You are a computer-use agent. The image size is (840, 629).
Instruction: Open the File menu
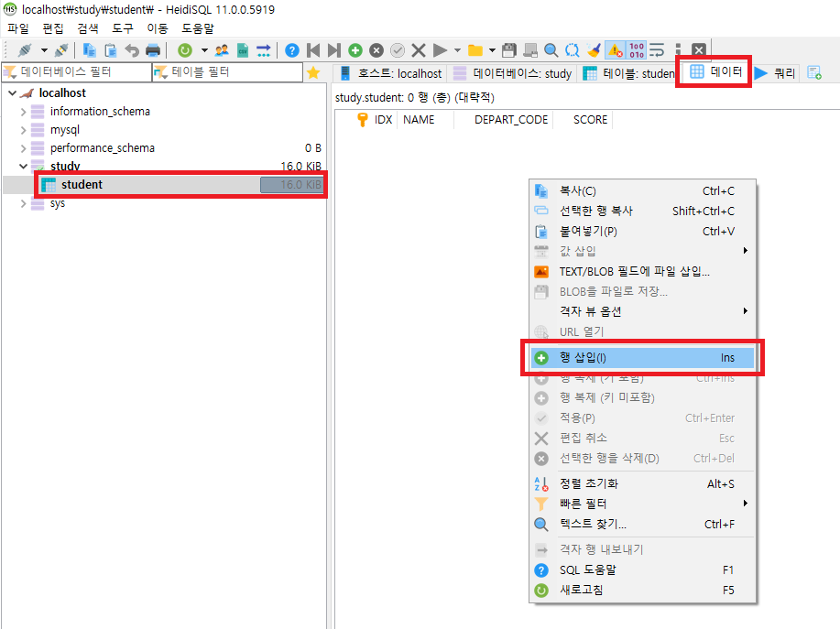[18, 28]
